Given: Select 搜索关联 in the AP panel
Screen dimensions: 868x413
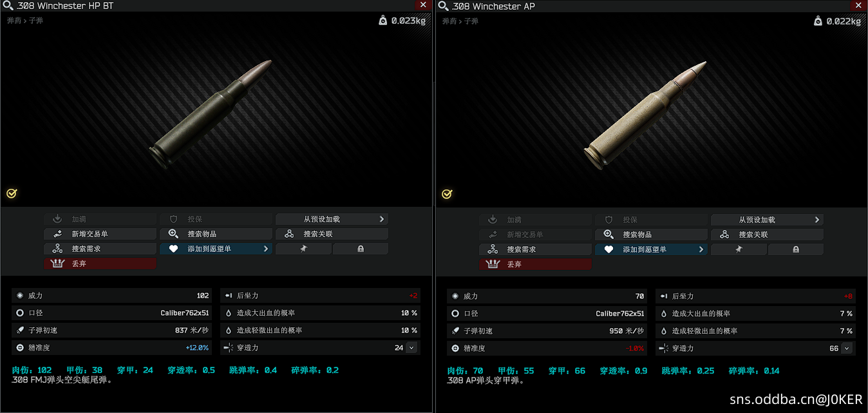Looking at the screenshot, I should [x=767, y=235].
